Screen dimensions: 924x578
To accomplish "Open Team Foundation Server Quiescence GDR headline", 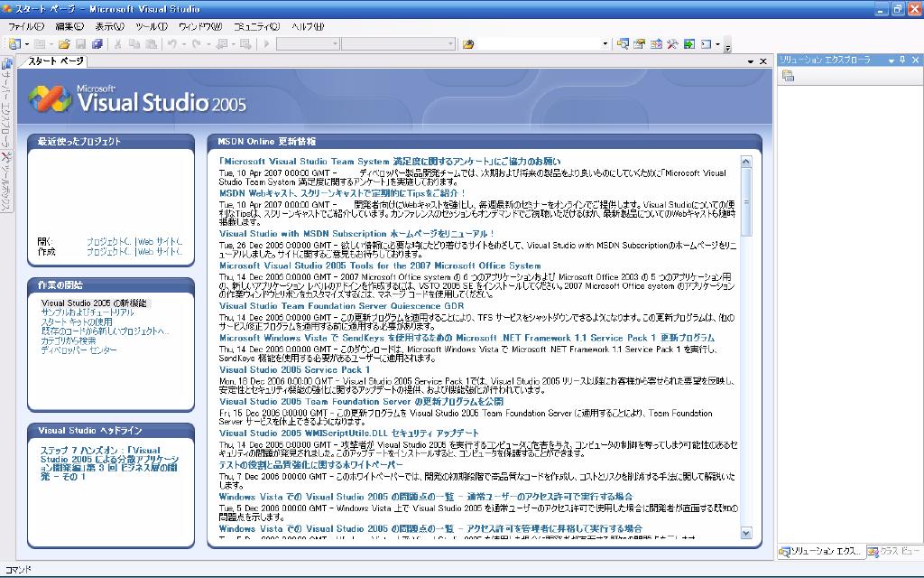I will [x=341, y=306].
